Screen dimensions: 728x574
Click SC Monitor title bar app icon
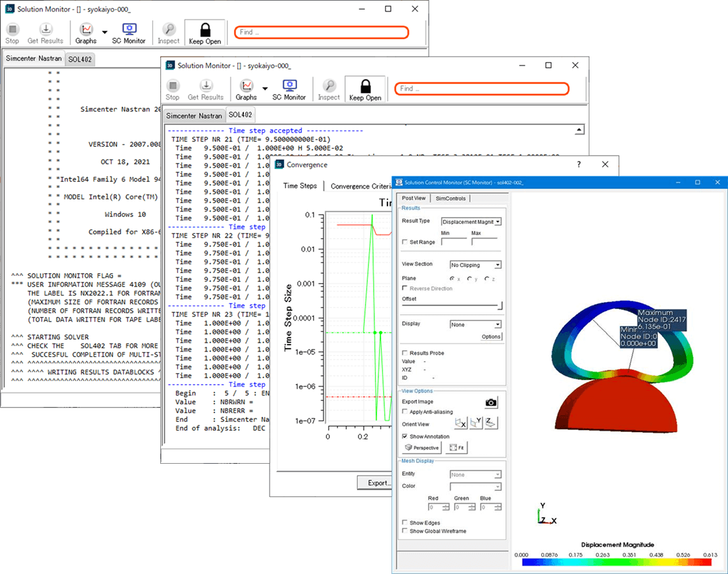click(399, 183)
